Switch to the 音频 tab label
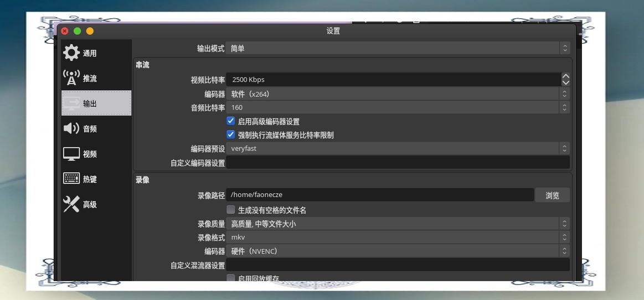The height and width of the screenshot is (300, 644). 90,129
